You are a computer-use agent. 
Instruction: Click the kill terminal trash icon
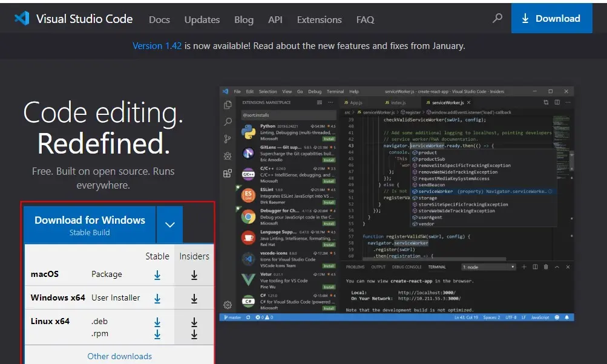point(546,267)
